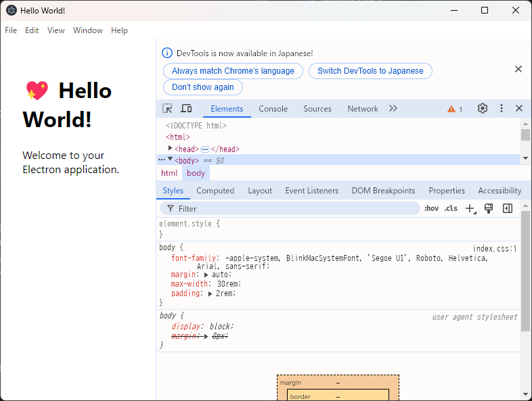
Task: Open the three-dot actions beside body node
Action: pos(162,160)
